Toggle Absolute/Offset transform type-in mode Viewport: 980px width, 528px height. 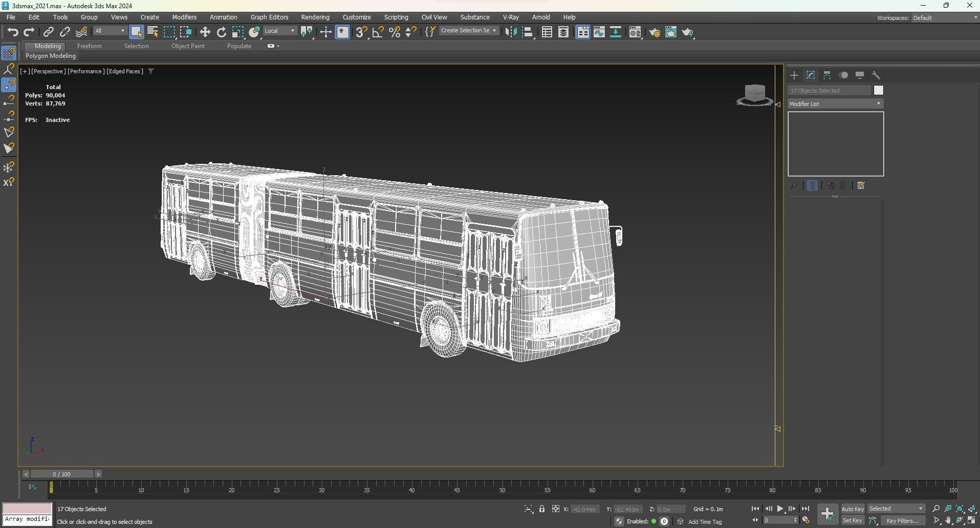555,509
